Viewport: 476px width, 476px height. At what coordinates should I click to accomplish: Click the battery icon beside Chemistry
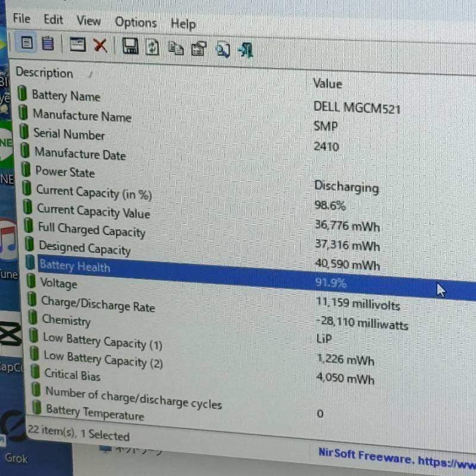tap(33, 317)
